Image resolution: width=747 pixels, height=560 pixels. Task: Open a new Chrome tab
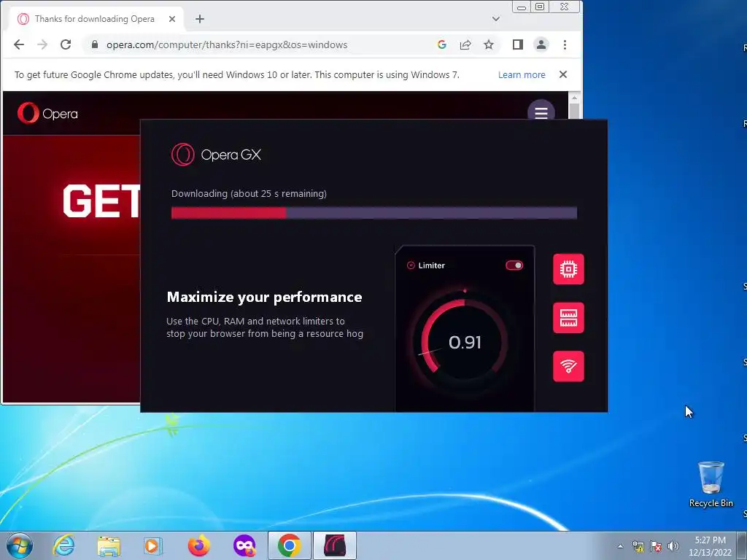(x=200, y=19)
